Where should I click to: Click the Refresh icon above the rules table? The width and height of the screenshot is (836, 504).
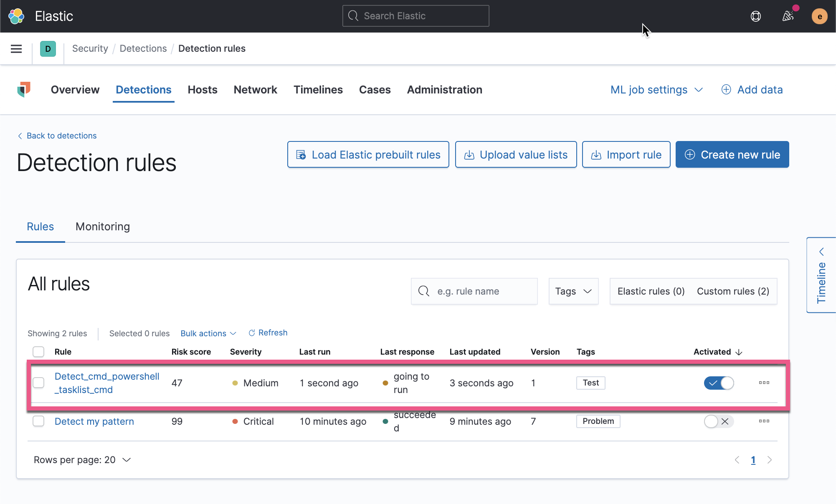pos(252,333)
